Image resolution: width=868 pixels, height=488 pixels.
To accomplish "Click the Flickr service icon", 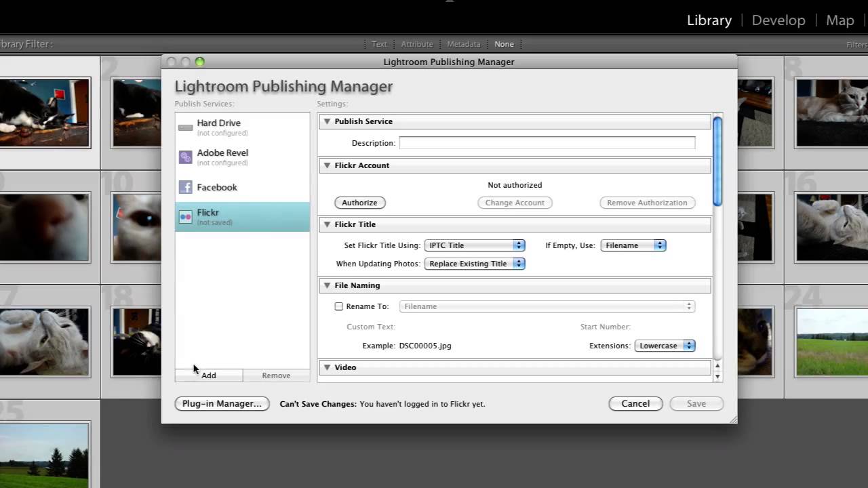I will click(x=185, y=217).
